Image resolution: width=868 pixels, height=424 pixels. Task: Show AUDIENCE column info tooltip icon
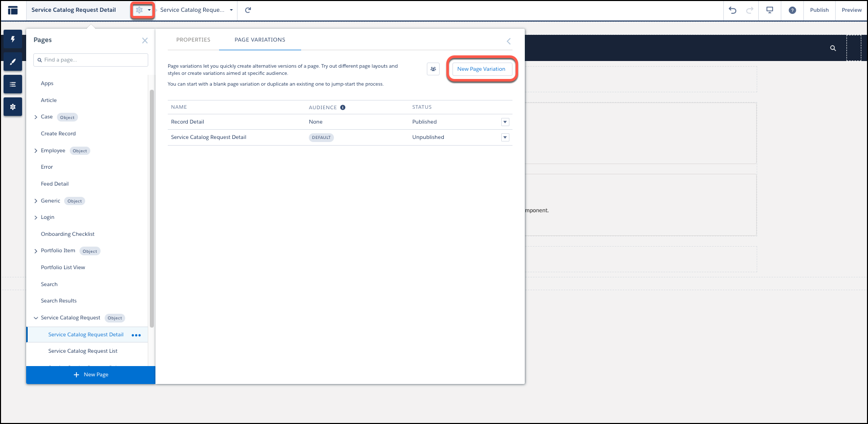click(343, 108)
